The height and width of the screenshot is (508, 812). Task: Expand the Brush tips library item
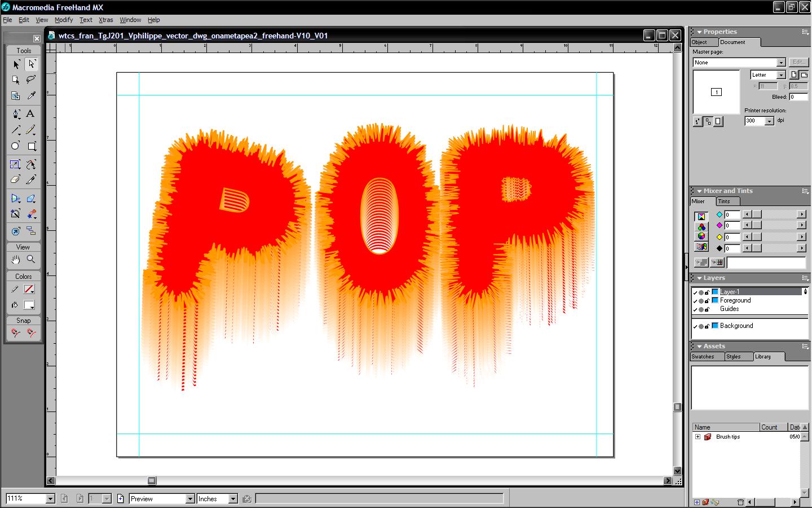coord(698,437)
